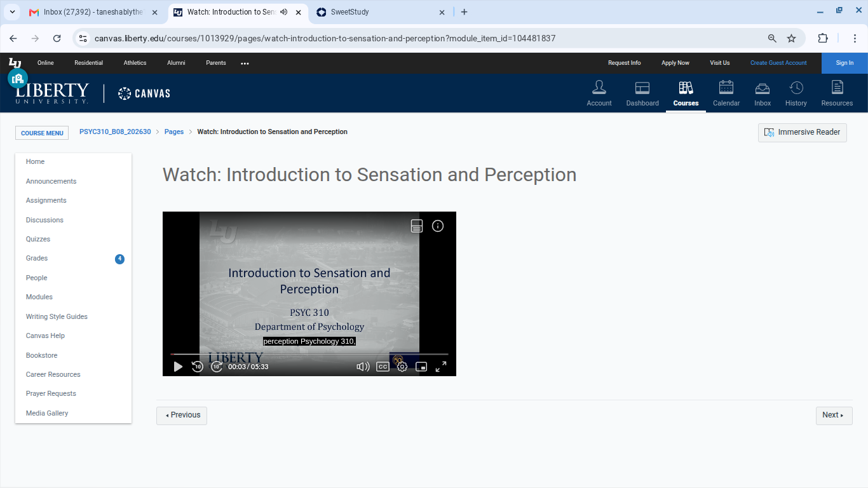
Task: Open the Create Guest Account link
Action: pos(778,63)
